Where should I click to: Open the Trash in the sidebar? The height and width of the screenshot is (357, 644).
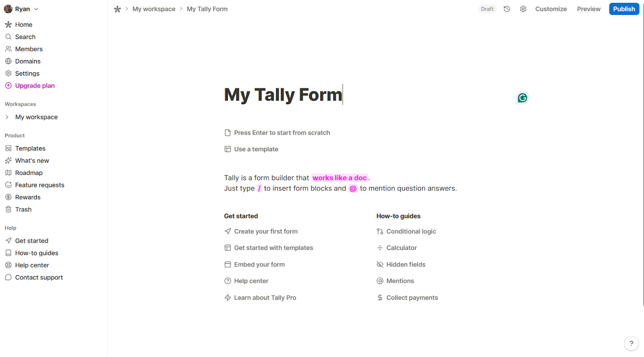(23, 209)
